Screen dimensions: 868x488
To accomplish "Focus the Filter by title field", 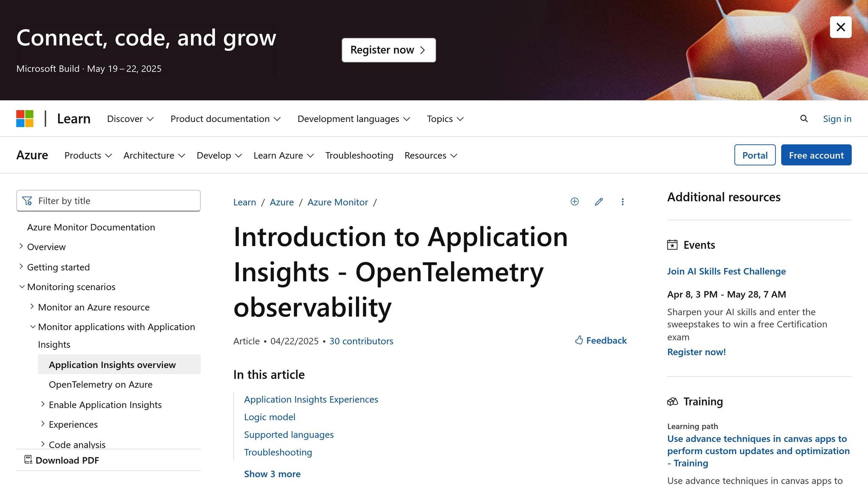I will [108, 201].
